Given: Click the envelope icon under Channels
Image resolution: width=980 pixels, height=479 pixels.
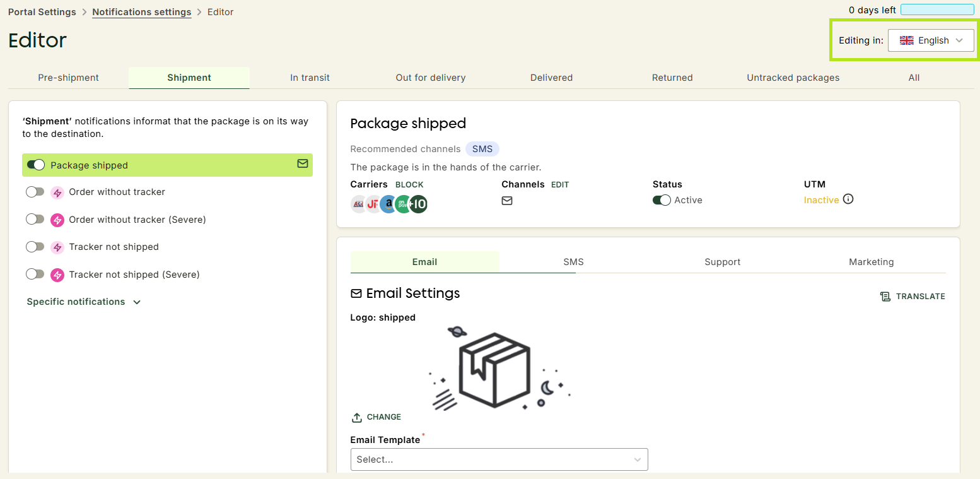Looking at the screenshot, I should 507,201.
